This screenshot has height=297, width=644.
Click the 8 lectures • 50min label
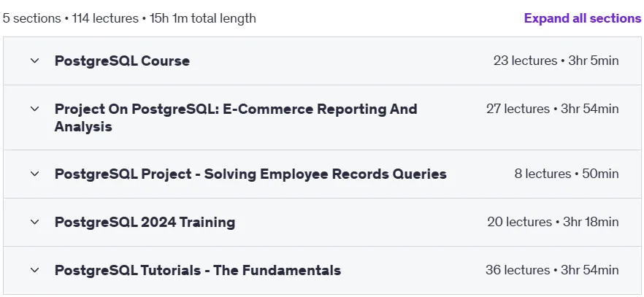[567, 174]
